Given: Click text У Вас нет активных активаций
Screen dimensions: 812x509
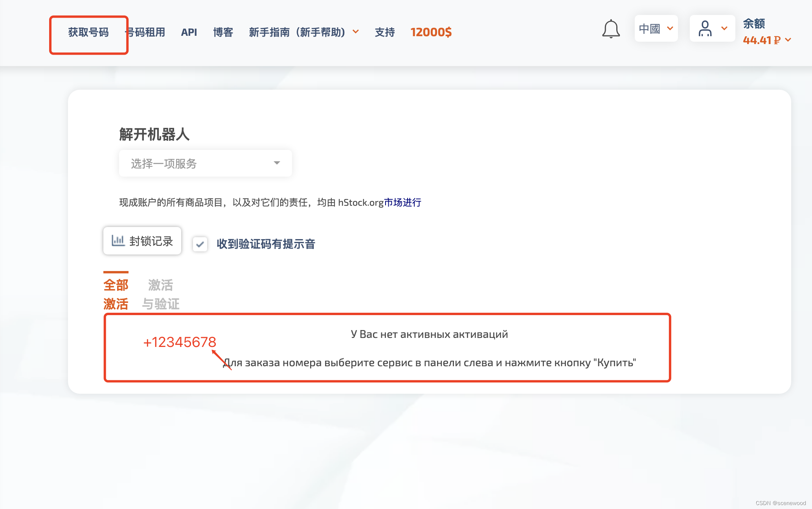Looking at the screenshot, I should (429, 334).
